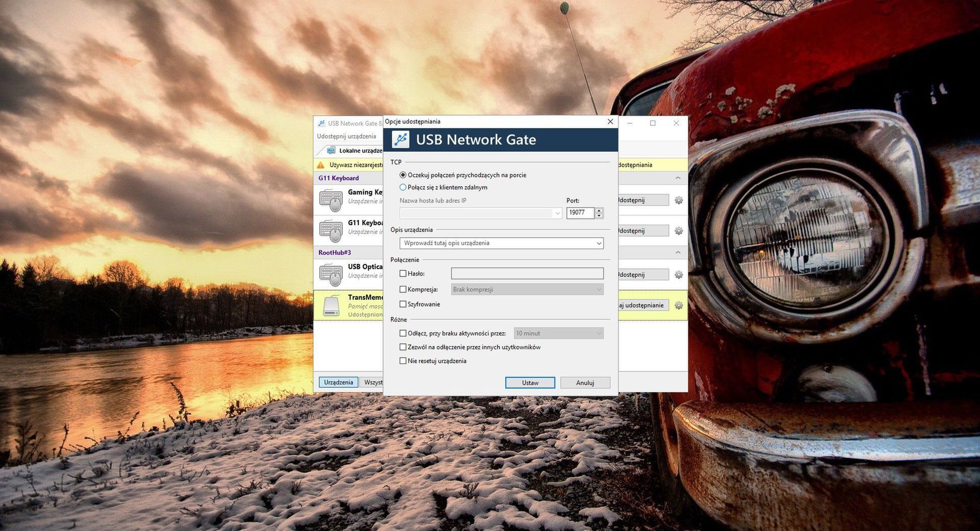Check 'Odłącz, przy braku aktywności przez'
This screenshot has height=531, width=980.
click(403, 333)
